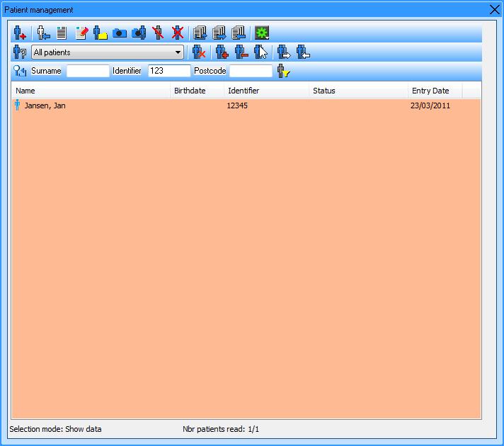The width and height of the screenshot is (504, 446).
Task: Click the blue person icon beside Jansen, Jan
Action: pyautogui.click(x=18, y=105)
